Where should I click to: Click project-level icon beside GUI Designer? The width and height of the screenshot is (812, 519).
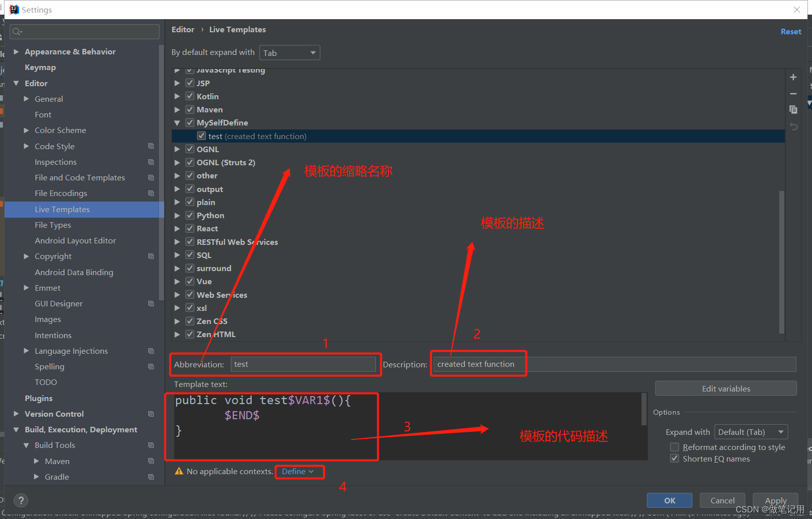click(151, 303)
